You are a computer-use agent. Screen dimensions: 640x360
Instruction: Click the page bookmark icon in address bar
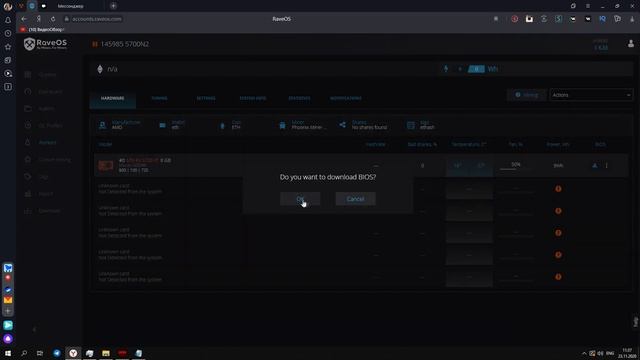tap(496, 19)
